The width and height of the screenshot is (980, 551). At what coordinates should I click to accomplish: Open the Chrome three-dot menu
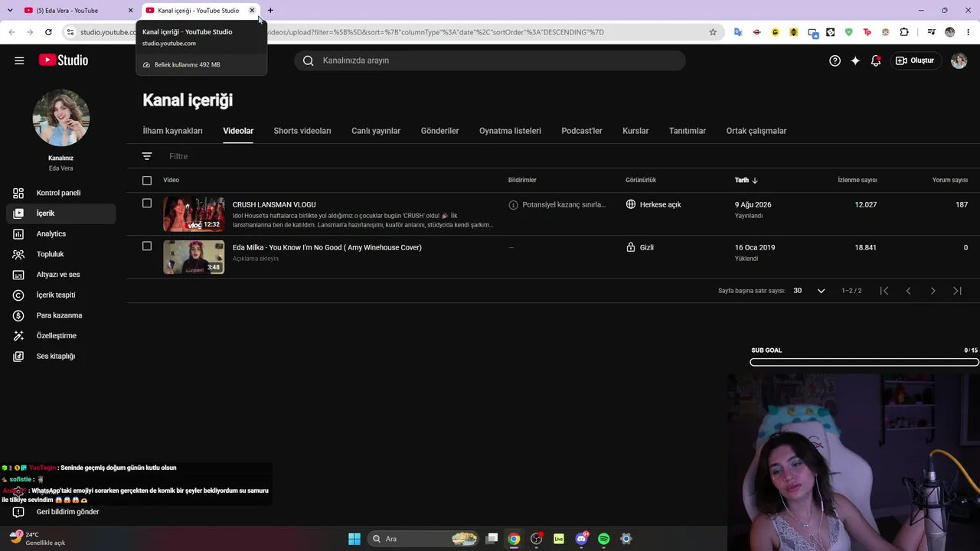968,32
